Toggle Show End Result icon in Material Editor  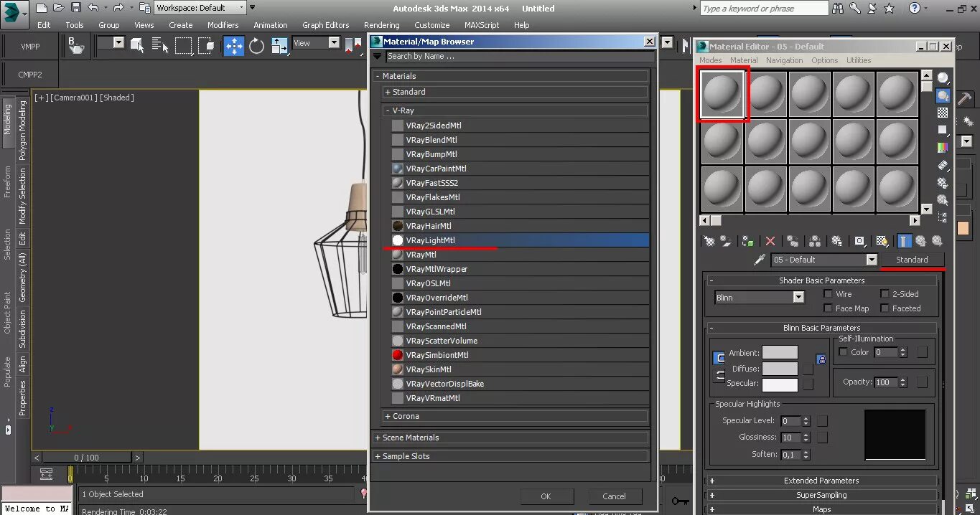pyautogui.click(x=905, y=242)
